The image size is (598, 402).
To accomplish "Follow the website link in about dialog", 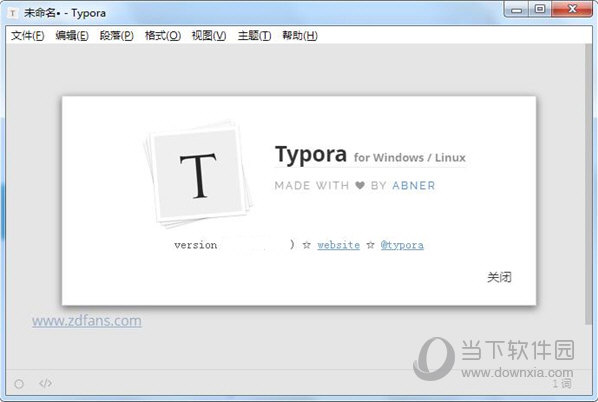I will [x=338, y=245].
